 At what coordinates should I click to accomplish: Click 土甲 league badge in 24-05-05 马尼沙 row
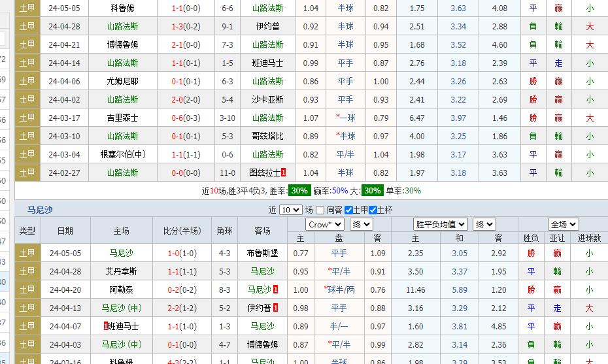pos(27,253)
